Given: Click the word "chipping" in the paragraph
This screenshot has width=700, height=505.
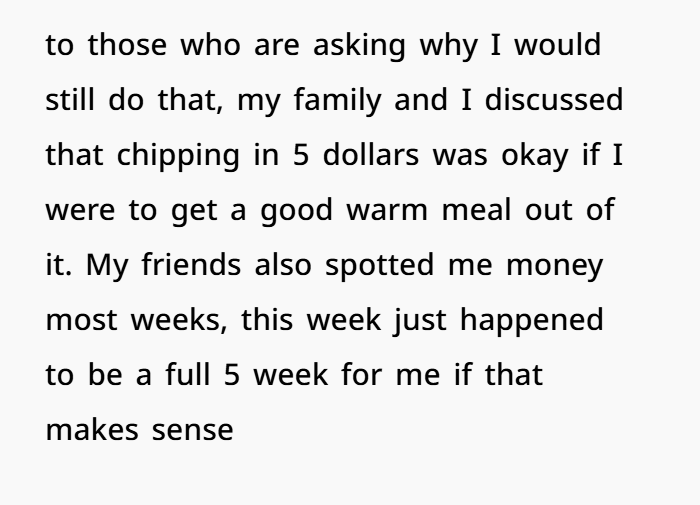Looking at the screenshot, I should coord(161,157).
